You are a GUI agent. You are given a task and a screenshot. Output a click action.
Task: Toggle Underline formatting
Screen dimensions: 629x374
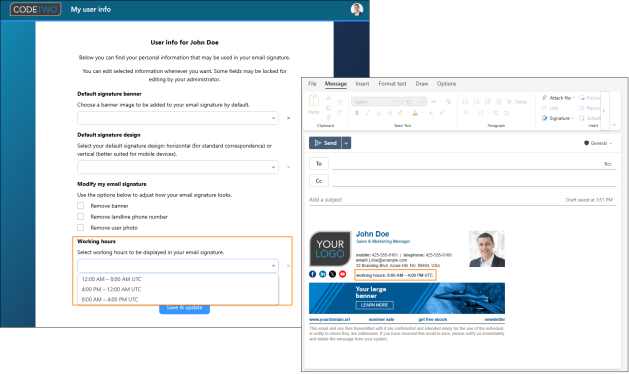pos(379,113)
